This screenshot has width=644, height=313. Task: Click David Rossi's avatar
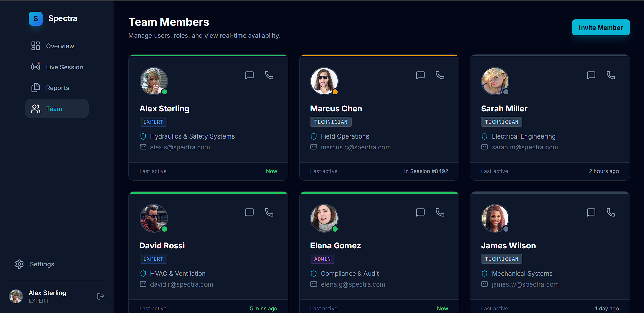pos(154,218)
